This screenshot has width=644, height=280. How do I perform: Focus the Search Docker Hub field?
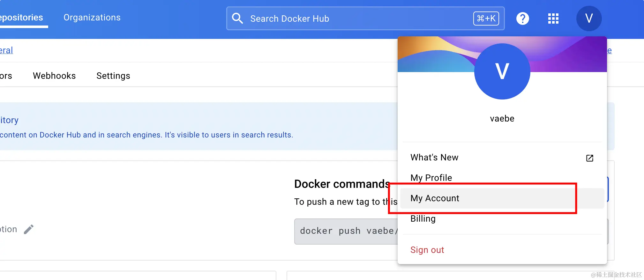365,18
